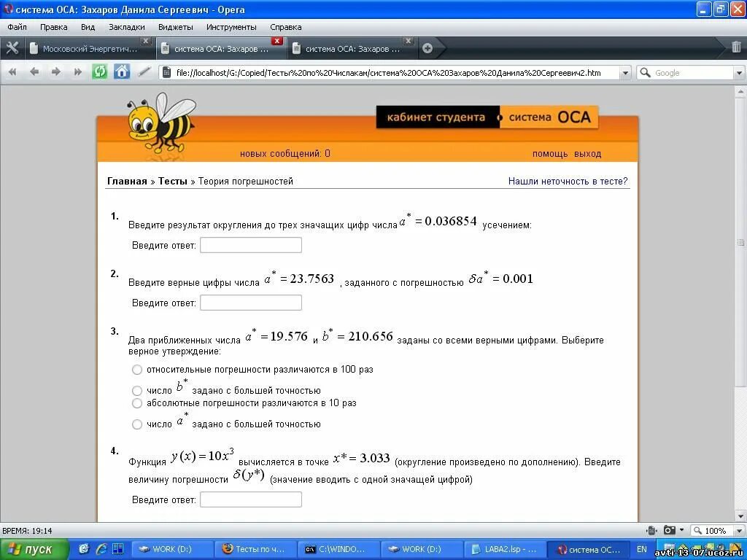Viewport: 747px width, 560px height.
Task: Open the Правка menu
Action: (x=53, y=27)
